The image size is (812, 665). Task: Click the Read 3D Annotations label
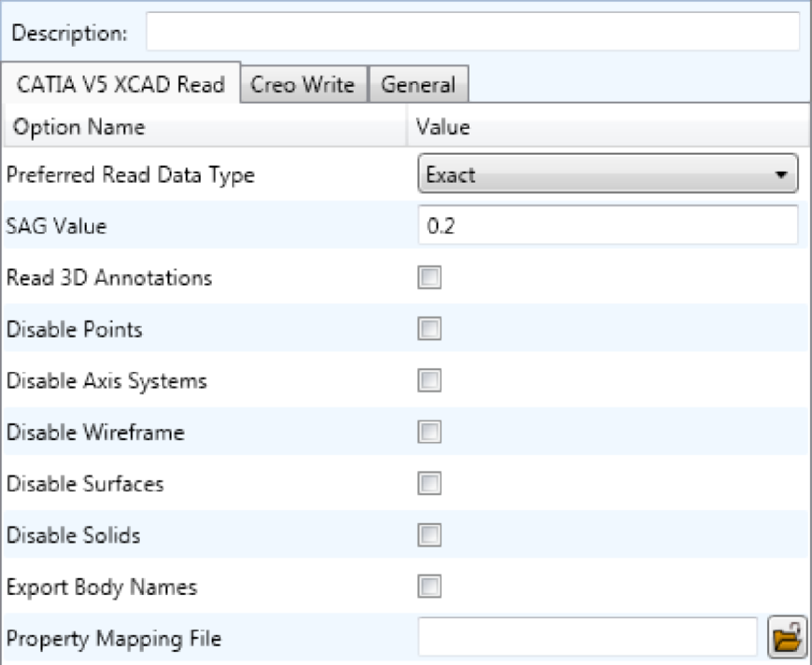[109, 278]
